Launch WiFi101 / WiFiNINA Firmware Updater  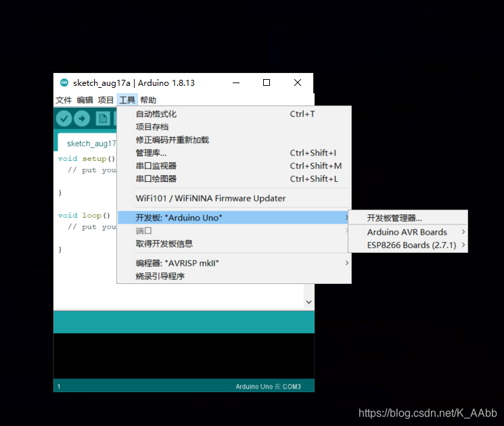click(234, 198)
